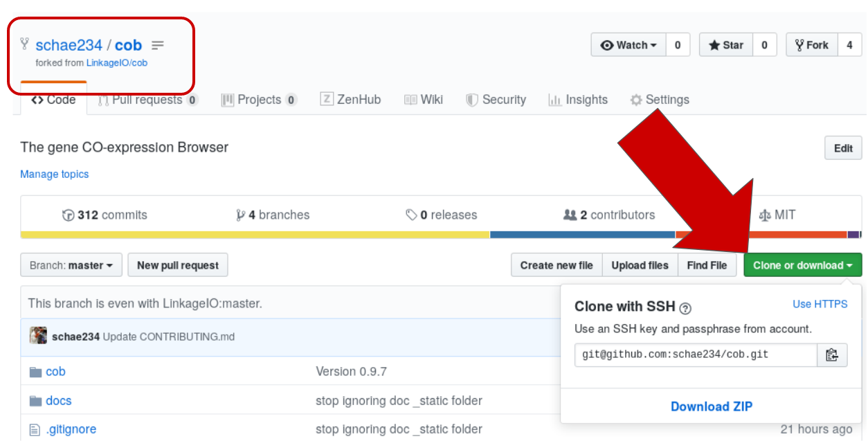The width and height of the screenshot is (868, 448).
Task: Open the ZenHub tab
Action: pyautogui.click(x=350, y=100)
